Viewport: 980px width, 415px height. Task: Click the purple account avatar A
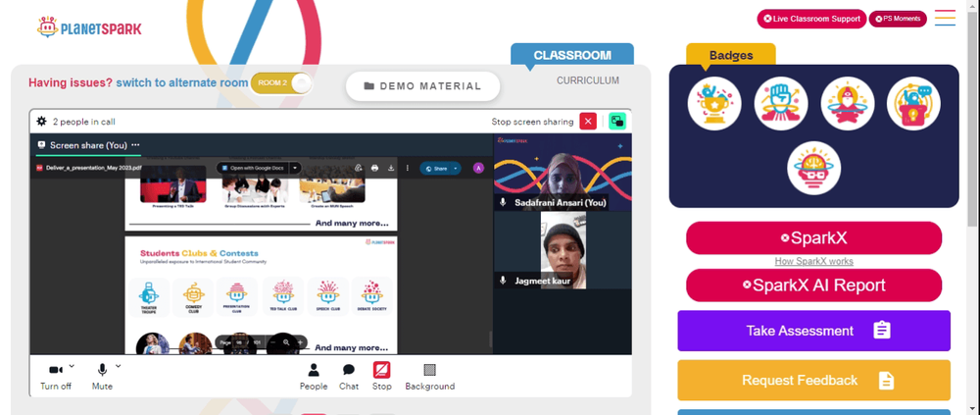click(x=479, y=168)
